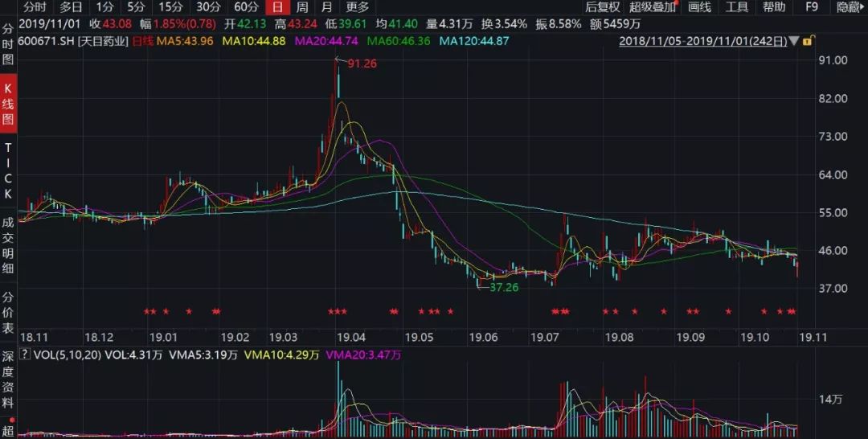Click the VMA5:3.19万 label
868x439 pixels.
click(203, 355)
